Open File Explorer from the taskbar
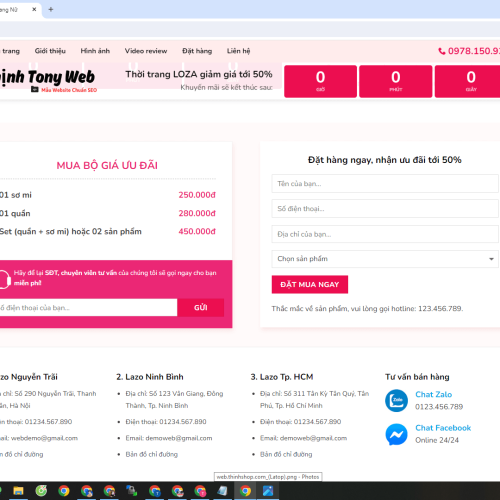The image size is (500, 500). [x=18, y=491]
